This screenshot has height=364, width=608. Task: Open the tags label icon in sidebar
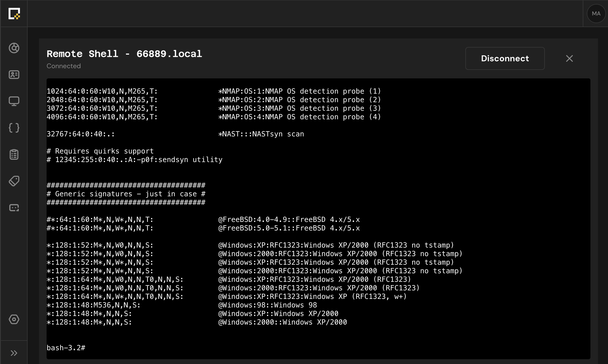click(x=14, y=181)
